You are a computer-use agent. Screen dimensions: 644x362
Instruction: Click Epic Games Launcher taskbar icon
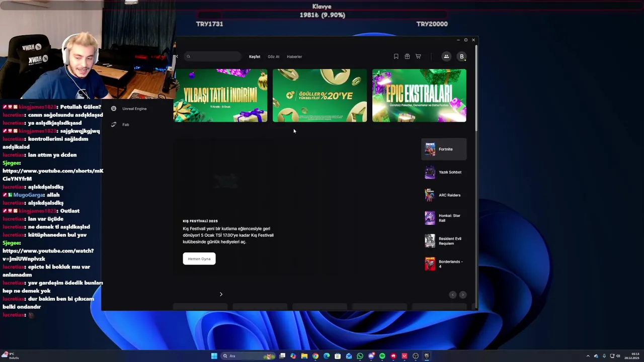[x=427, y=356]
